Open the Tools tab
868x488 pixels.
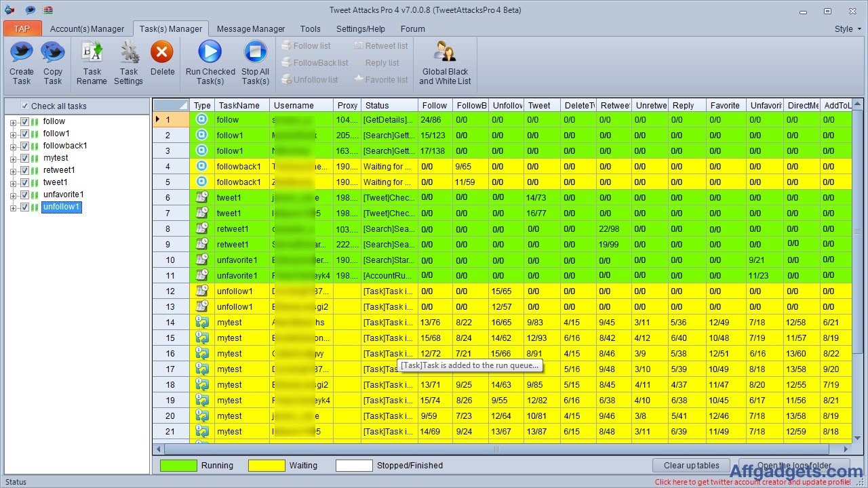coord(311,29)
